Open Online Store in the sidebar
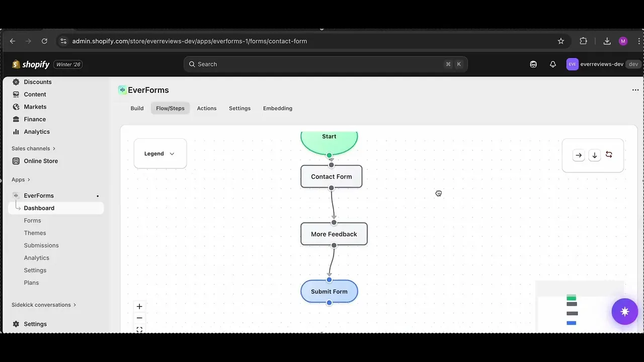Viewport: 644px width, 362px height. (x=41, y=161)
